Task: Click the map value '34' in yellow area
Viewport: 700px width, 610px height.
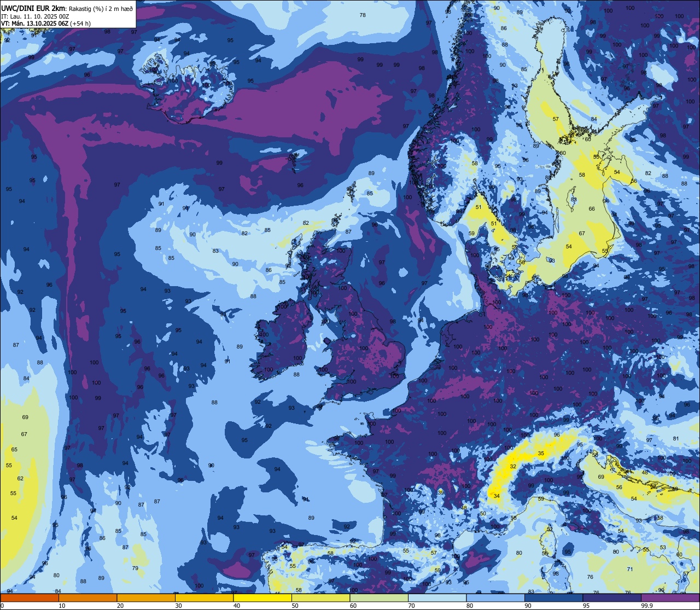Action: click(496, 496)
